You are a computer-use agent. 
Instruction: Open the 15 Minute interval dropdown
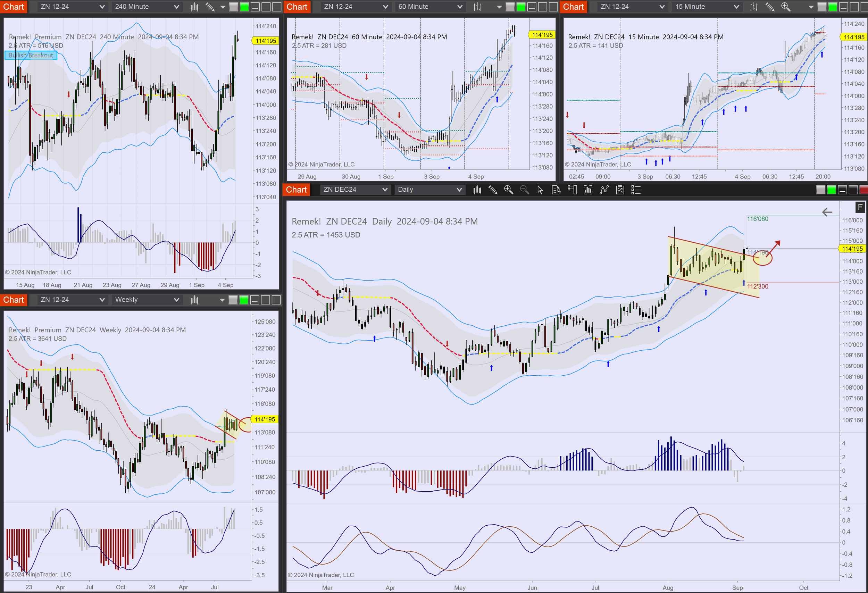point(707,7)
